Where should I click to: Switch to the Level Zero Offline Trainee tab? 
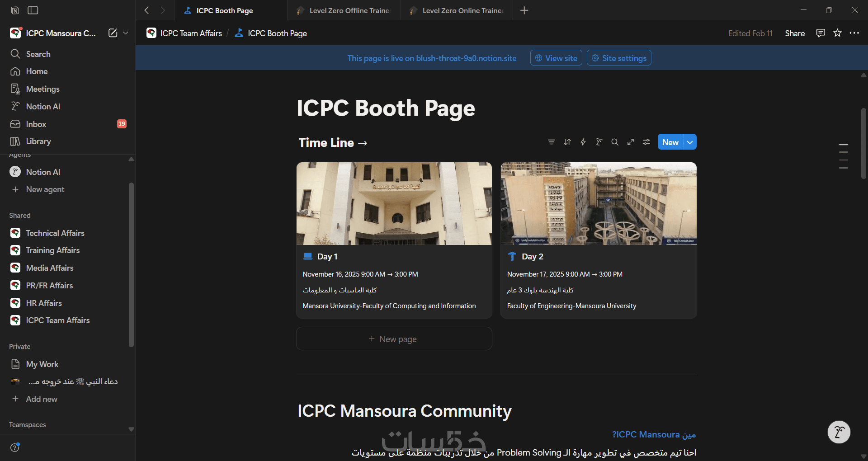click(344, 10)
